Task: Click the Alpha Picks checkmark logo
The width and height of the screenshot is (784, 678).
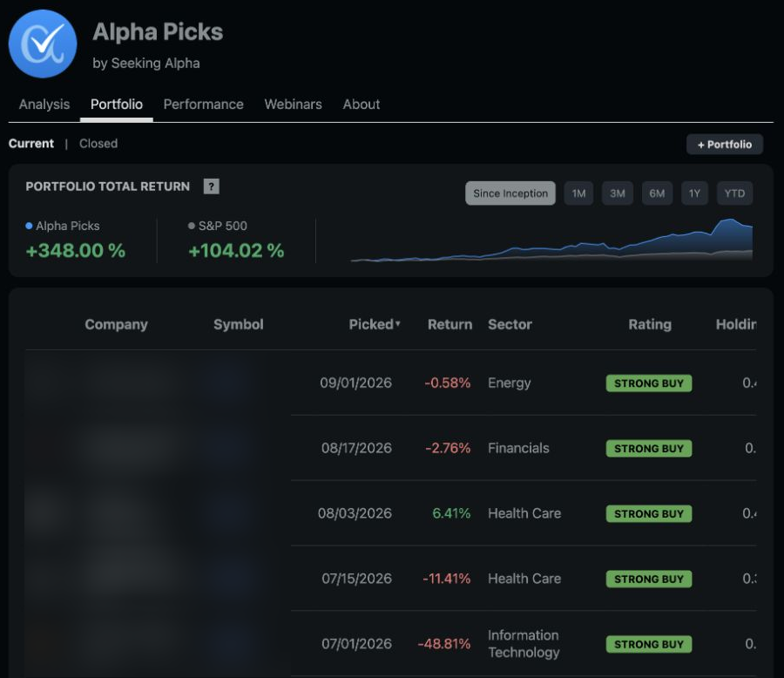Action: [43, 44]
